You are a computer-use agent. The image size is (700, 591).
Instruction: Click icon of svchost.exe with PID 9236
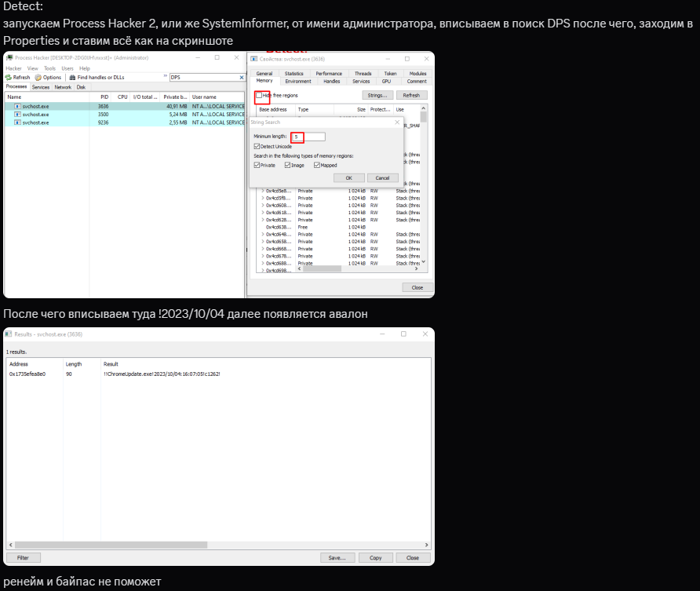17,122
